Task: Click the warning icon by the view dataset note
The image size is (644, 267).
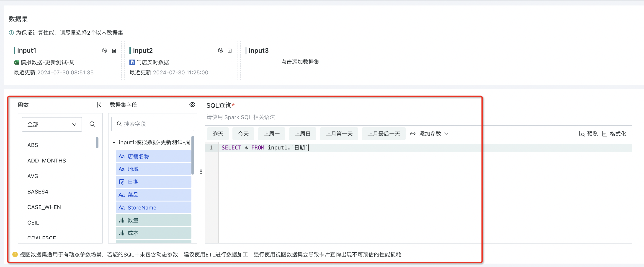Action: [15, 254]
